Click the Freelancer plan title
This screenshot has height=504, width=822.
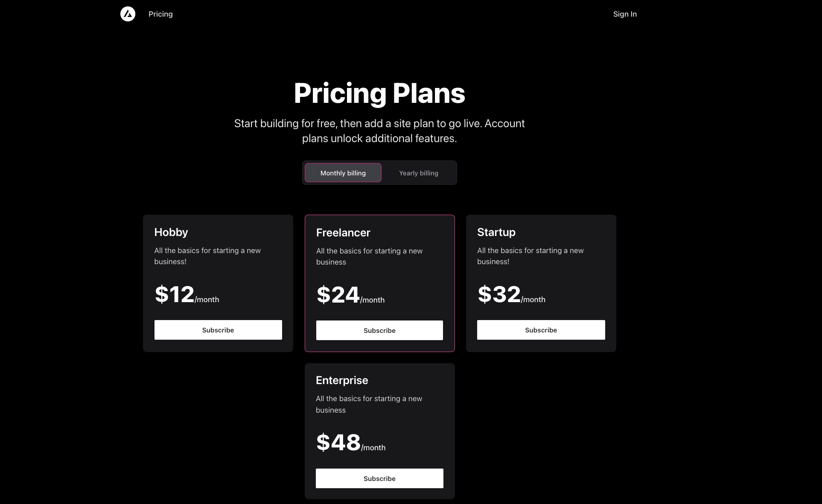click(x=343, y=233)
